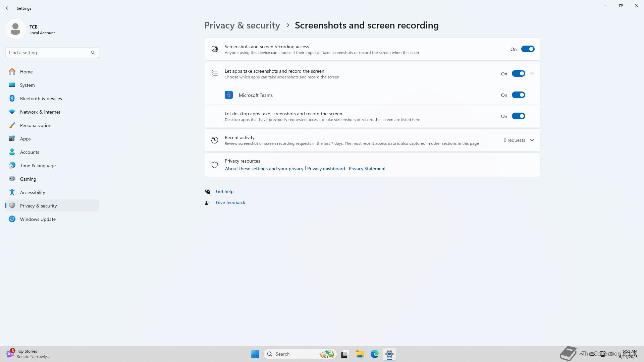
Task: Disable Microsoft Teams screenshot permission toggle
Action: 518,95
